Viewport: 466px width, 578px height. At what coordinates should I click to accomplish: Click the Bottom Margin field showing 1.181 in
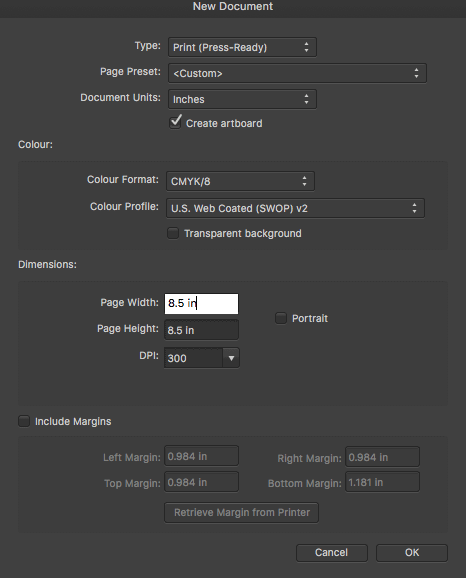(x=382, y=482)
